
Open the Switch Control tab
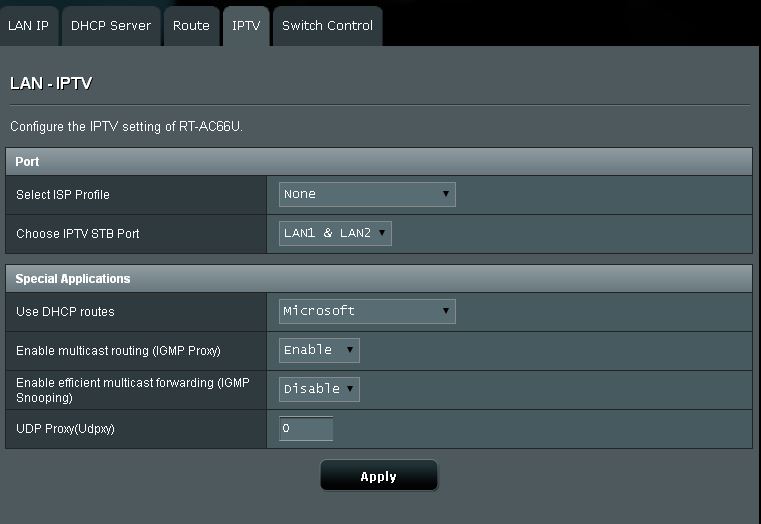coord(328,26)
